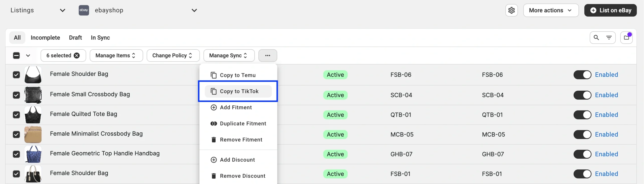Choose Add Discount from the menu
644x184 pixels.
click(x=237, y=160)
